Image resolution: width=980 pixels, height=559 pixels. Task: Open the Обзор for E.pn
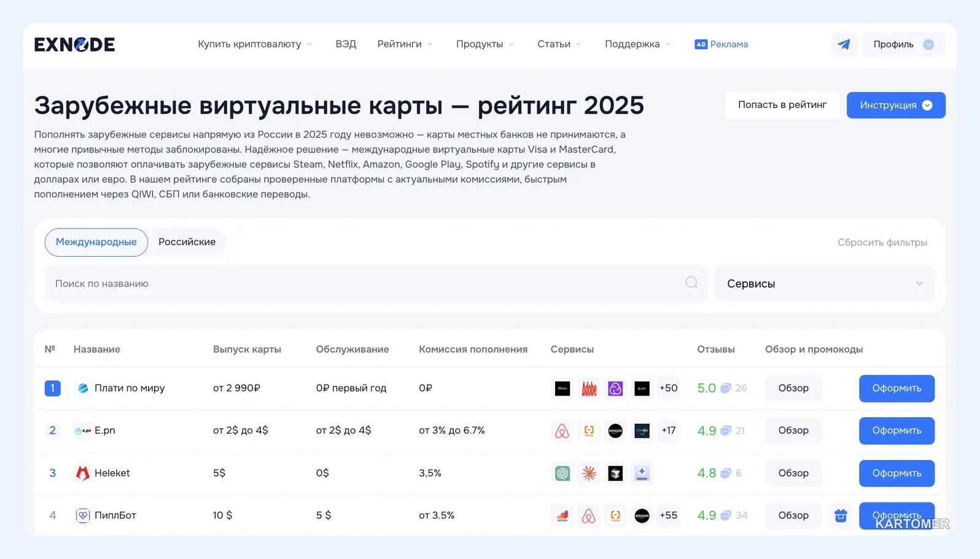pos(793,431)
